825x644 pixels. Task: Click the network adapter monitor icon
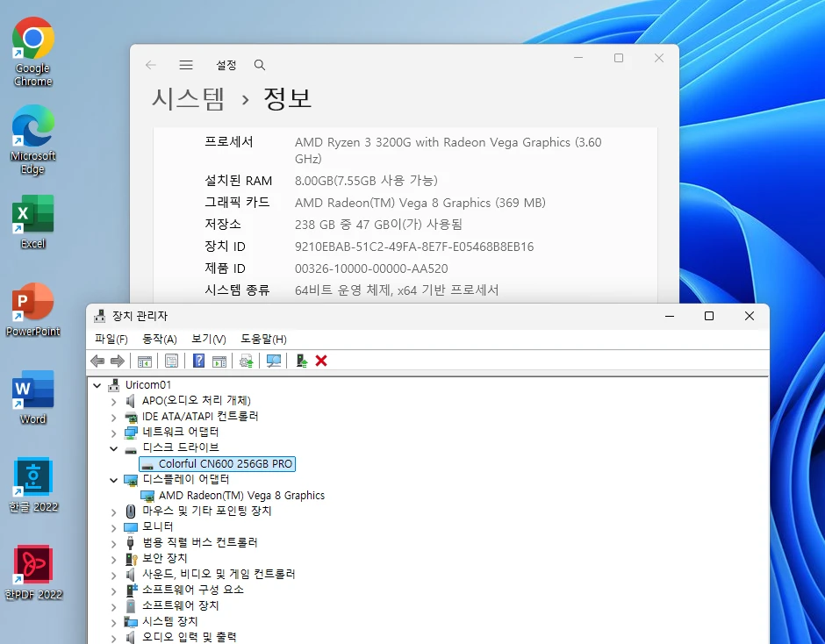131,433
